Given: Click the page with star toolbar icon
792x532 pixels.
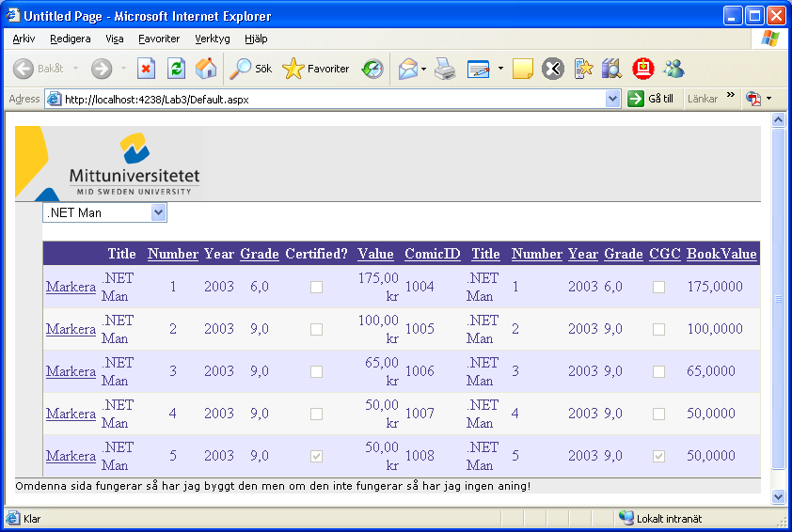Looking at the screenshot, I should (x=583, y=69).
